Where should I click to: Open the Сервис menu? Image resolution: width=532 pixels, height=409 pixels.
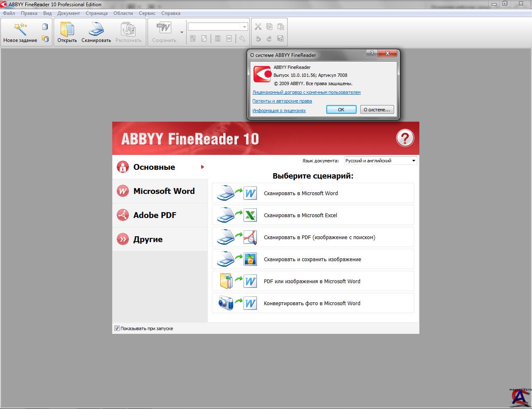point(147,13)
